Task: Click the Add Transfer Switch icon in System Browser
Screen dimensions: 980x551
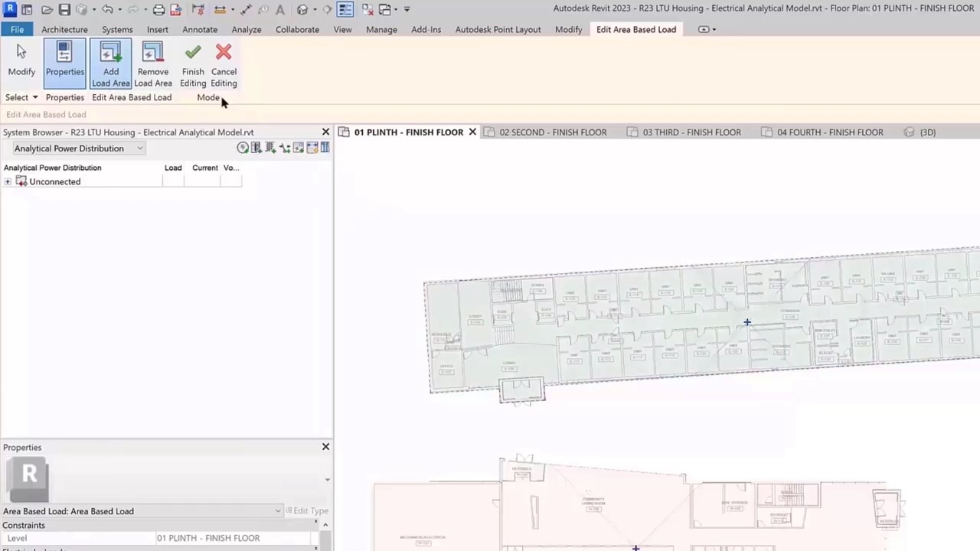Action: tap(284, 148)
